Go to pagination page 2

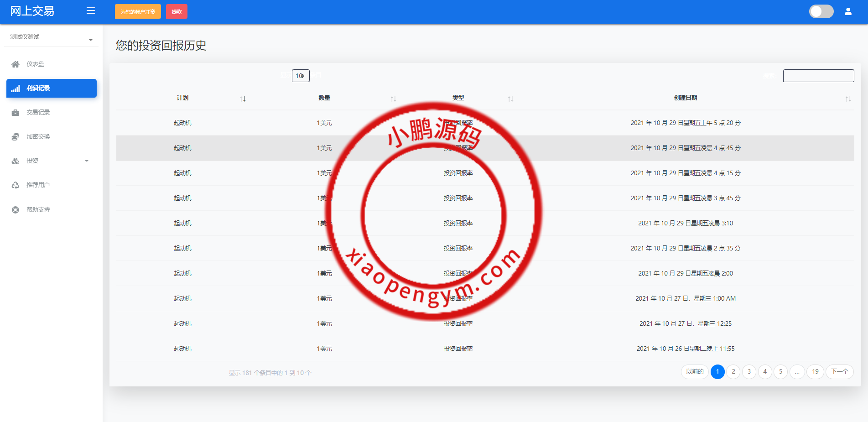[x=733, y=372]
